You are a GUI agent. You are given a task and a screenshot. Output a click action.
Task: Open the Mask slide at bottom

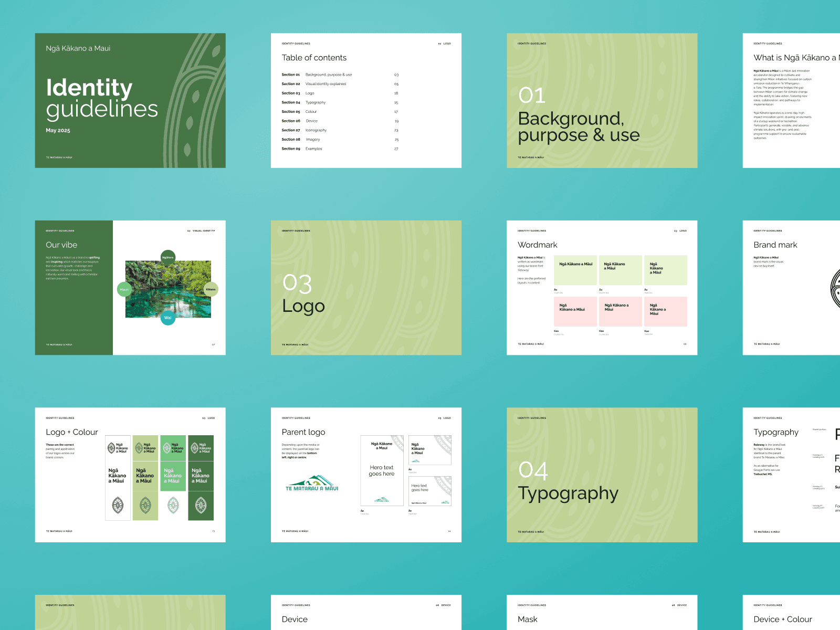point(602,612)
